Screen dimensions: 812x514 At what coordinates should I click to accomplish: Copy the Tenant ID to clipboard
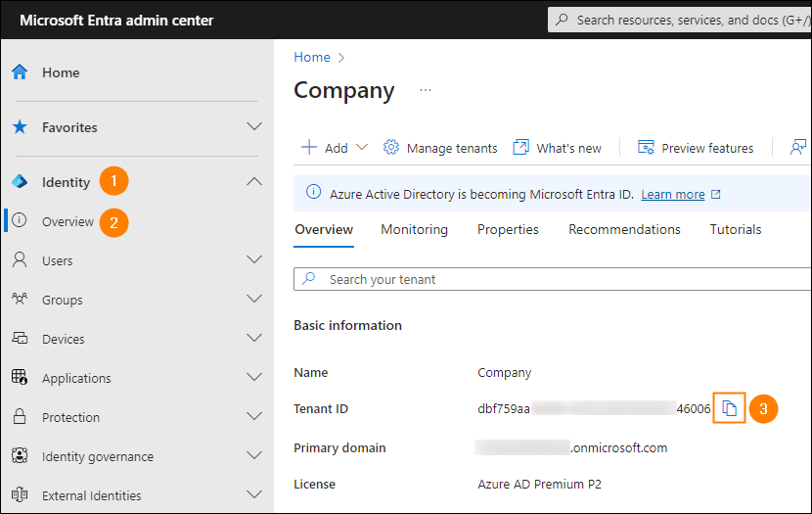(x=729, y=408)
